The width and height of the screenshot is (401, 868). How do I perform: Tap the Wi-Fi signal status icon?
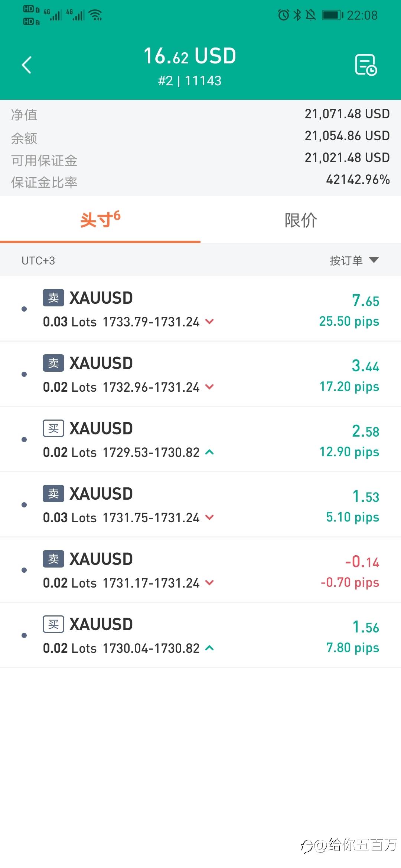(96, 15)
